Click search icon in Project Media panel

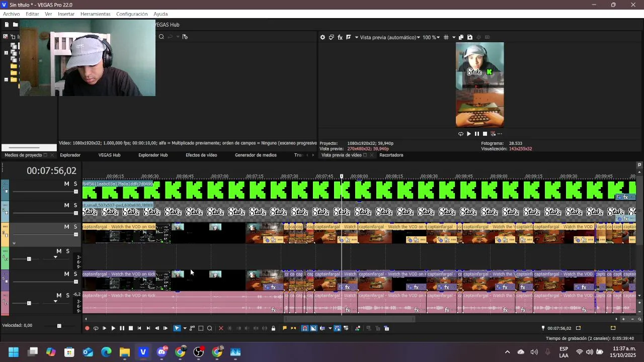161,37
